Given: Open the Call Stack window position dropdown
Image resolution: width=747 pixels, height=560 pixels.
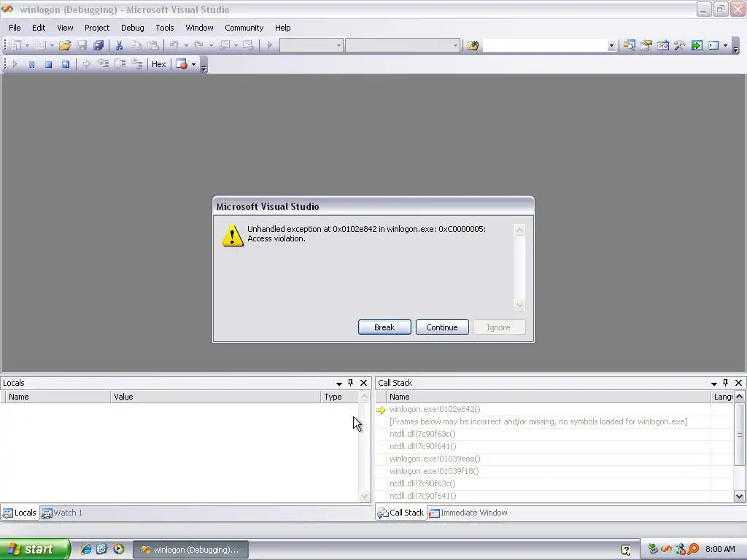Looking at the screenshot, I should (x=713, y=384).
